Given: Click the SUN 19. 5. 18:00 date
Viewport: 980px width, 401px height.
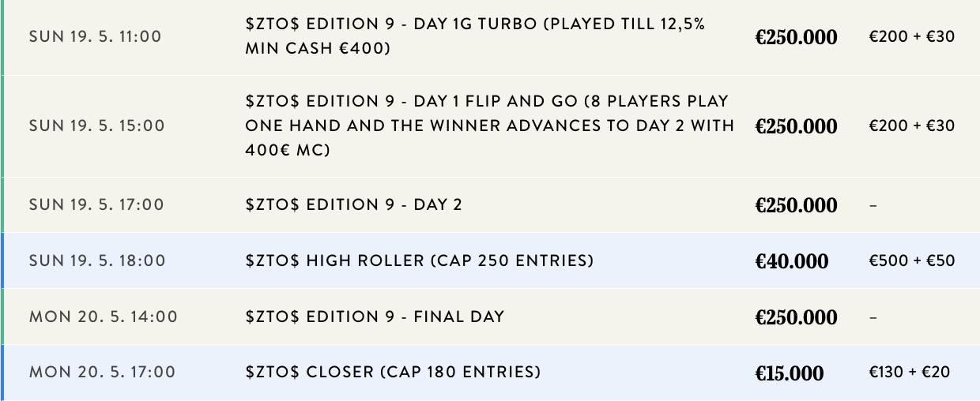Looking at the screenshot, I should (x=96, y=260).
